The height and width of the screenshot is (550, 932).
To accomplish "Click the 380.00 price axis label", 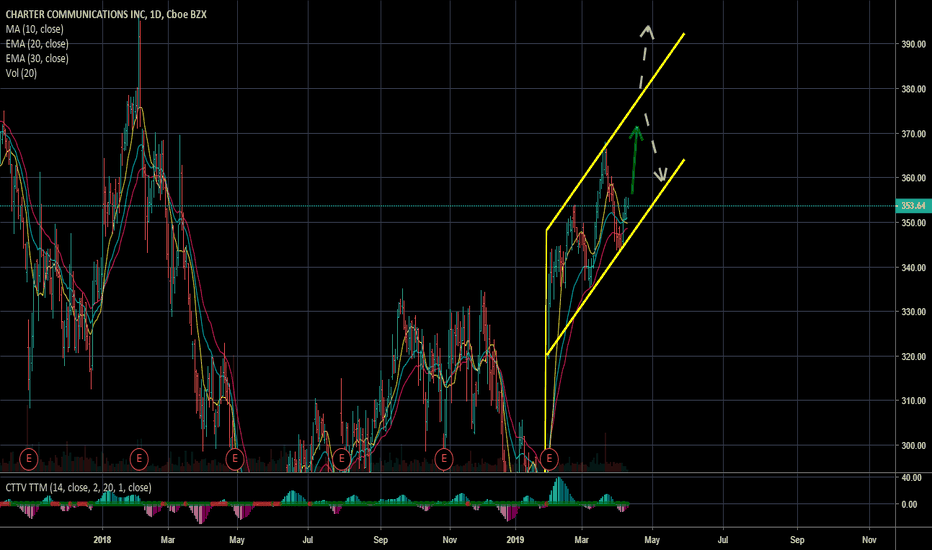I will click(x=914, y=89).
